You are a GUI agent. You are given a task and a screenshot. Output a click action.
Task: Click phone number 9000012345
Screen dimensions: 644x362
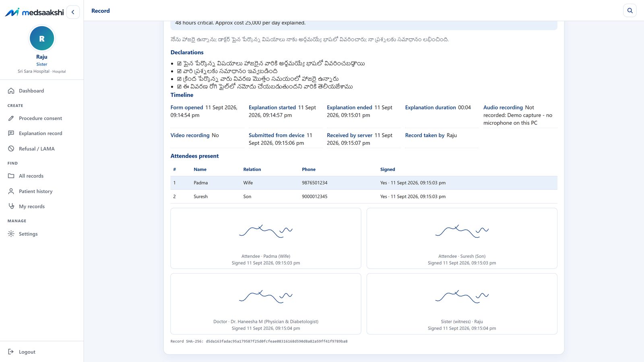315,196
